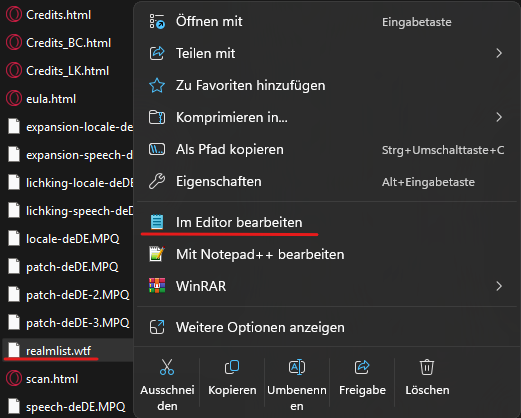
Task: Choose Weitere Optionen anzeigen
Action: [327, 327]
